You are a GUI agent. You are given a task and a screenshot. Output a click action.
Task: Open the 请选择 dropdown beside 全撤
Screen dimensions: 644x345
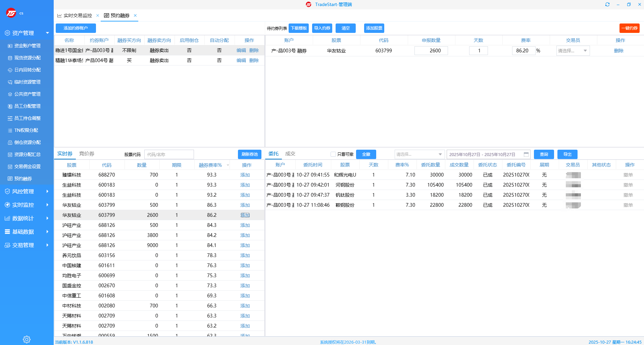point(419,154)
